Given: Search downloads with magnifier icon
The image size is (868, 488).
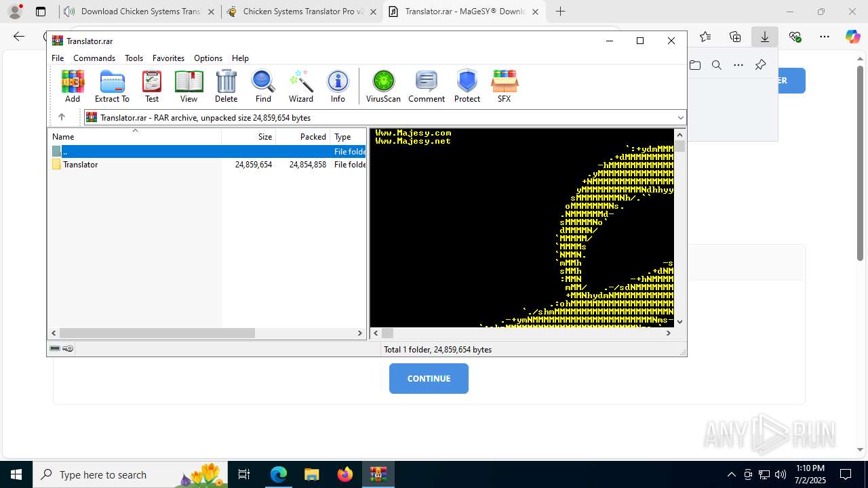Looking at the screenshot, I should click(x=717, y=65).
